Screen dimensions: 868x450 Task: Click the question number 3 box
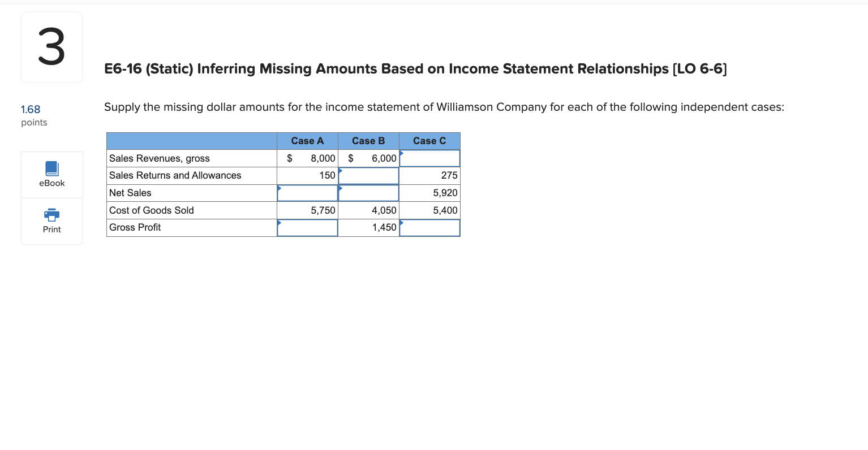pos(51,46)
